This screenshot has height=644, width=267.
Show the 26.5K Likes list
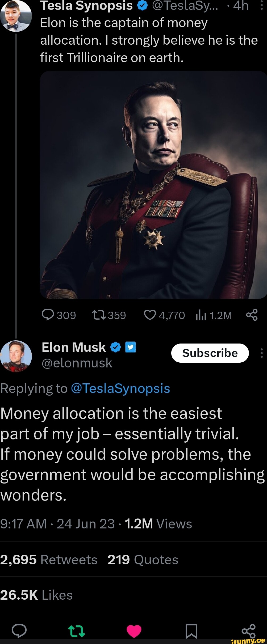click(x=36, y=595)
